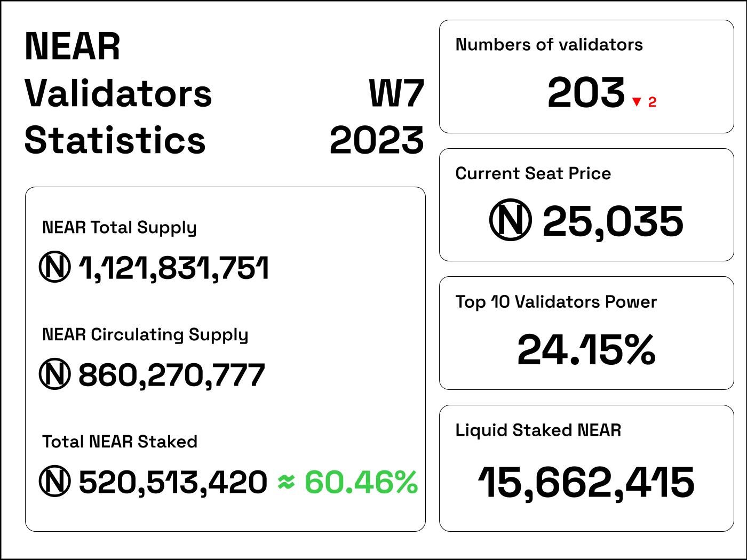Screen dimensions: 747x560
Task: Click the NEAR Validators Statistics title
Action: pos(118,93)
